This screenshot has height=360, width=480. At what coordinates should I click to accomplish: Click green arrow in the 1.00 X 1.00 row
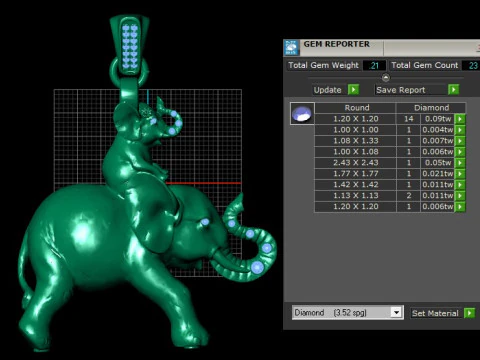coord(460,130)
